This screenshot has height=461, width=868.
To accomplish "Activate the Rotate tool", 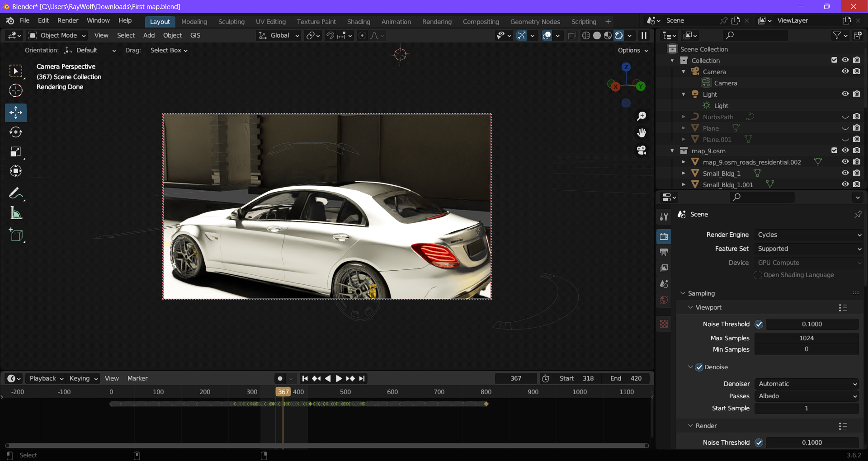I will coord(16,132).
